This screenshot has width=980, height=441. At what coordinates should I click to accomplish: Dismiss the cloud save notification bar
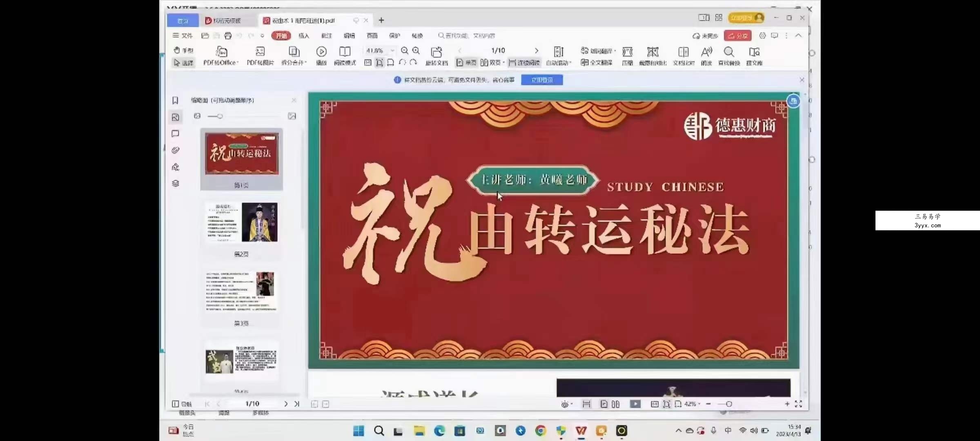[802, 80]
